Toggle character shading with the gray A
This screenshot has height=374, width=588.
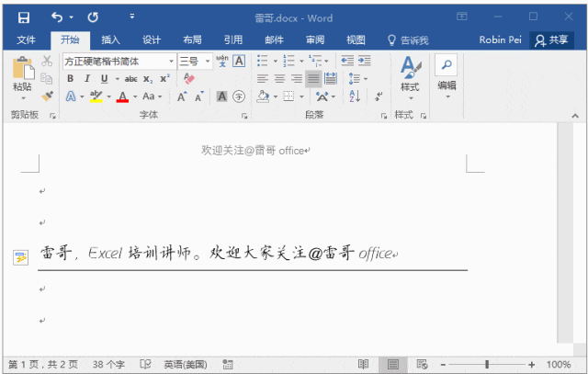click(x=221, y=96)
